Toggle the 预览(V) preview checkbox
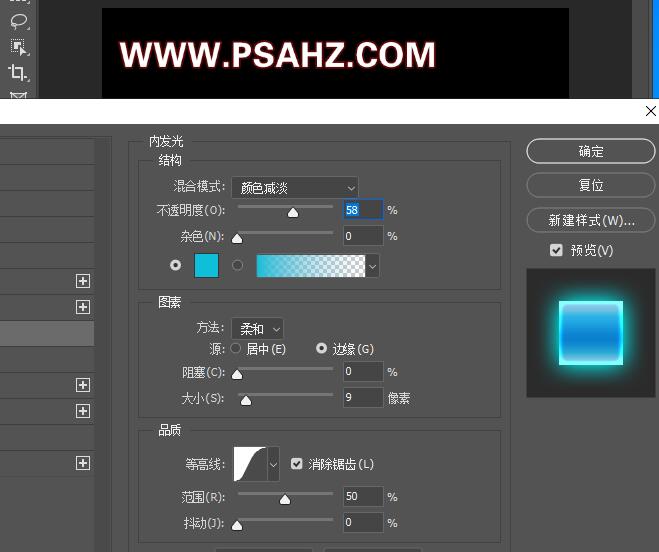 (556, 250)
